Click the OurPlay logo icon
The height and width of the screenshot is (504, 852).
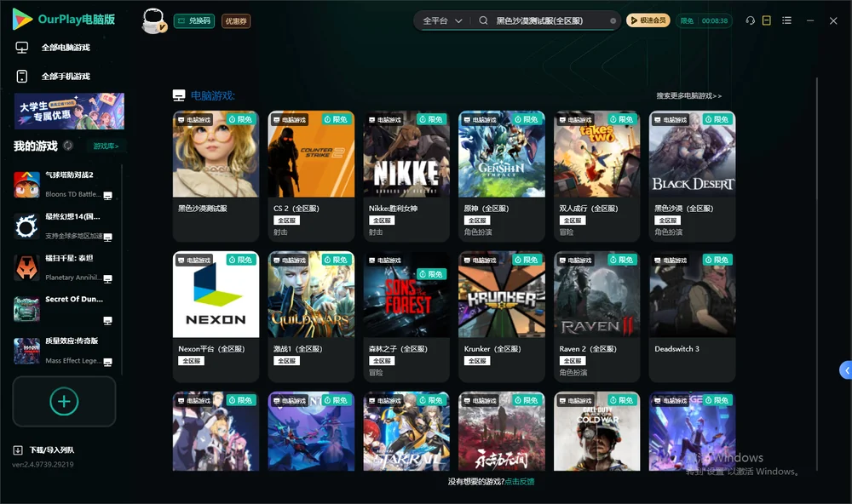22,20
